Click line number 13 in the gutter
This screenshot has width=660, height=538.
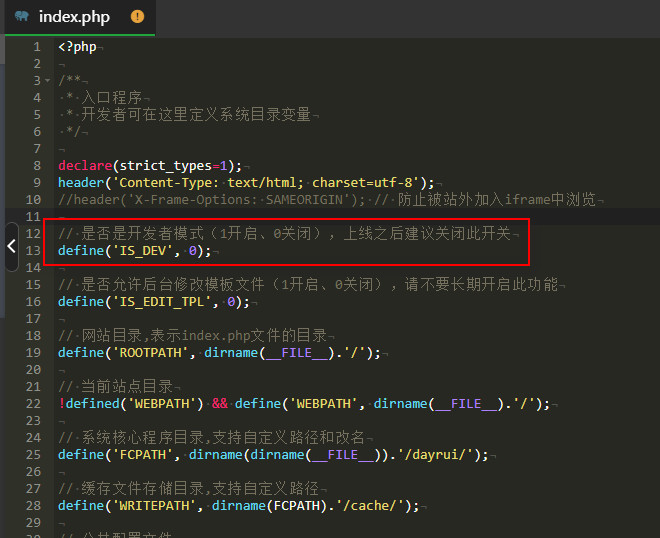click(x=34, y=251)
